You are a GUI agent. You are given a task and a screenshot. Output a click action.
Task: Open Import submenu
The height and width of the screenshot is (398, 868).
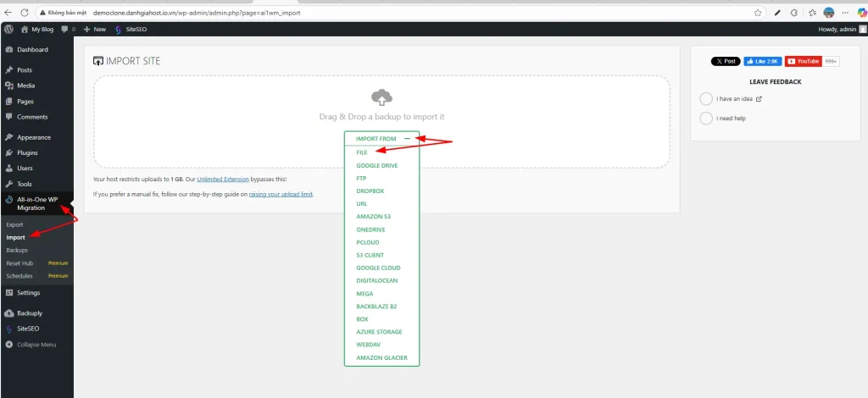coord(15,238)
